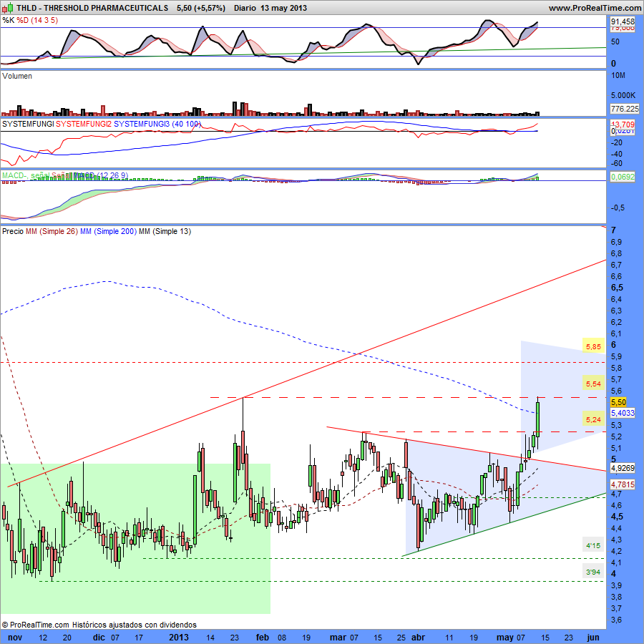Screen dimensions: 644x644
Task: Click the yellow 5,85 target label
Action: pyautogui.click(x=593, y=346)
